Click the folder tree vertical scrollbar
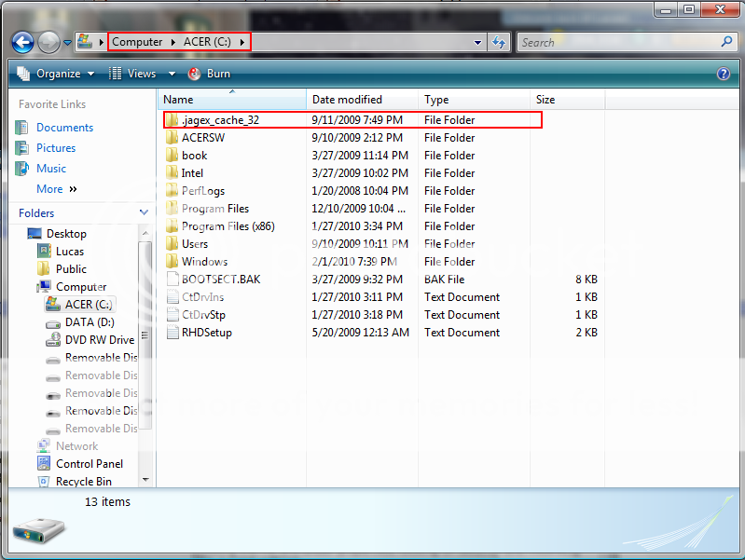The image size is (745, 560). 145,335
